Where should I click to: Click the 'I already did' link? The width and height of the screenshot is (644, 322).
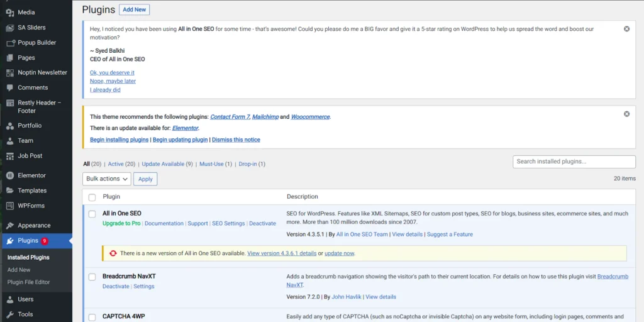click(x=105, y=89)
